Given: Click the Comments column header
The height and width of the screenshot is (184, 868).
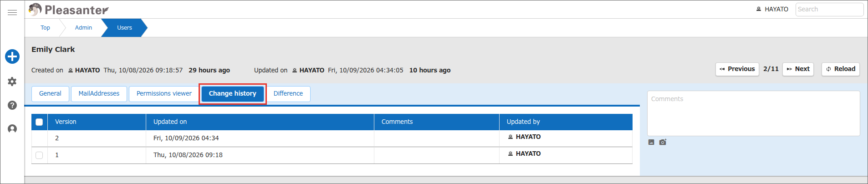Looking at the screenshot, I should click(x=437, y=122).
